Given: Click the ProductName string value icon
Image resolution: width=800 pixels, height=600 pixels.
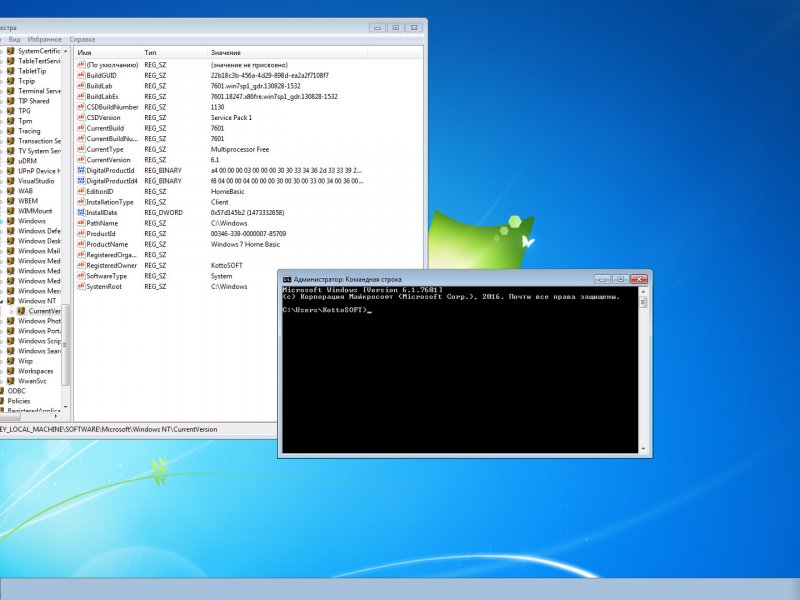Looking at the screenshot, I should point(81,244).
